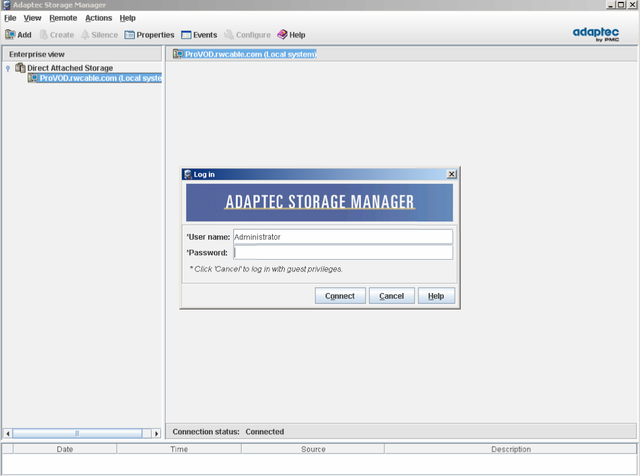Focus the User name field
Viewport: 640px width, 476px height.
tap(343, 237)
